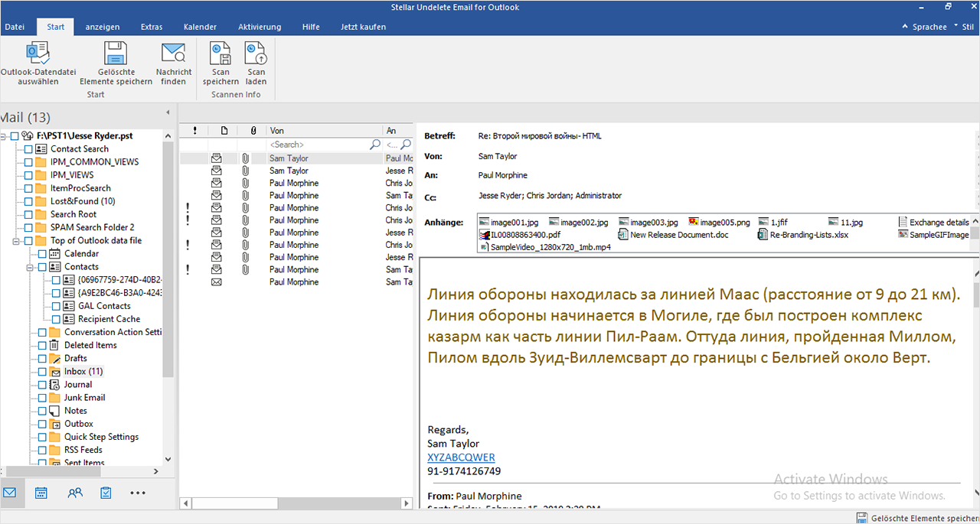Click Scan speichern icon
This screenshot has height=524, width=980.
pyautogui.click(x=220, y=53)
